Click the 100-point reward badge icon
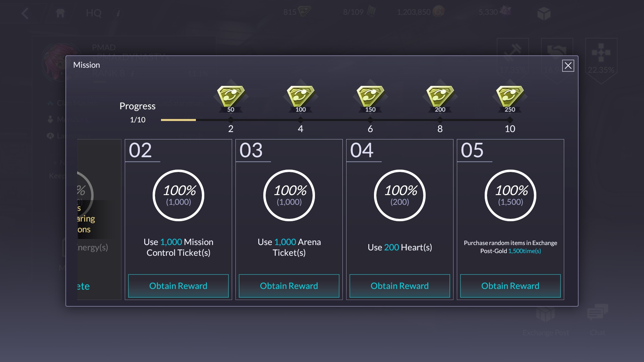Viewport: 644px width, 362px height. [x=301, y=97]
